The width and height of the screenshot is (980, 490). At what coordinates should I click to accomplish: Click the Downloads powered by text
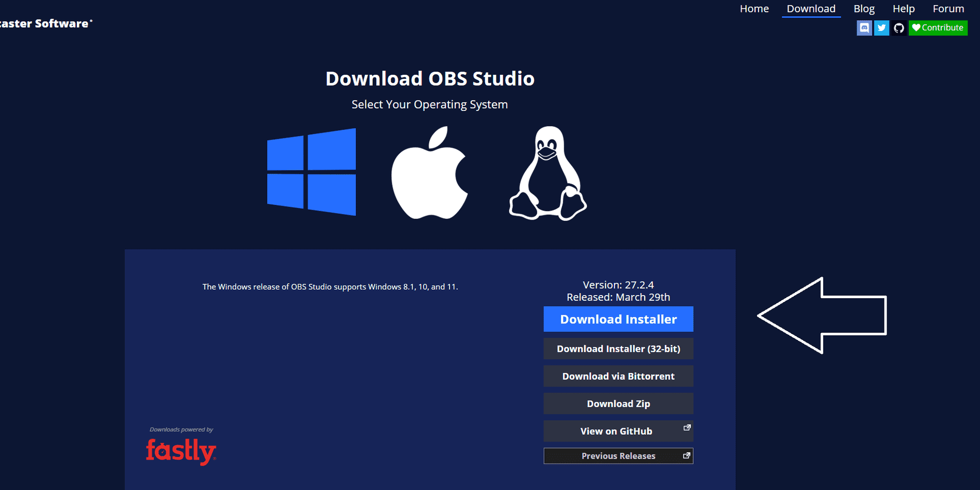pos(181,429)
